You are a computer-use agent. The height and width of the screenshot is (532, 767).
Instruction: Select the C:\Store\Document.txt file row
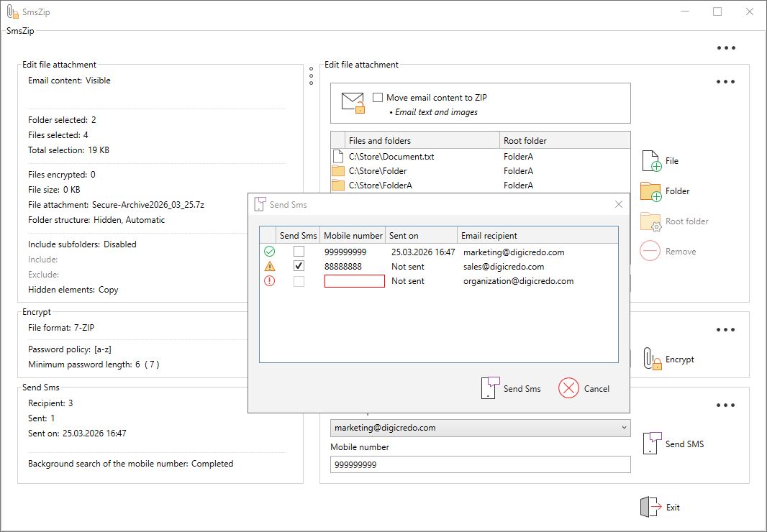coord(391,156)
